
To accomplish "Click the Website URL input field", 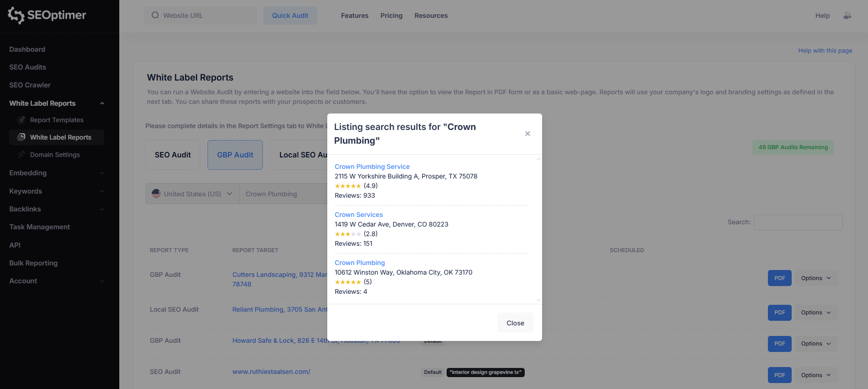I will [201, 16].
